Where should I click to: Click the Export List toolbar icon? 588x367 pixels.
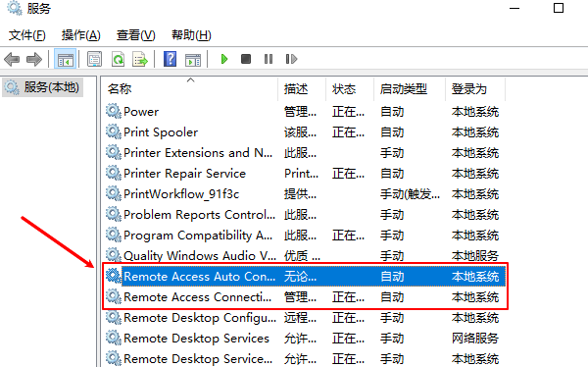click(x=140, y=59)
